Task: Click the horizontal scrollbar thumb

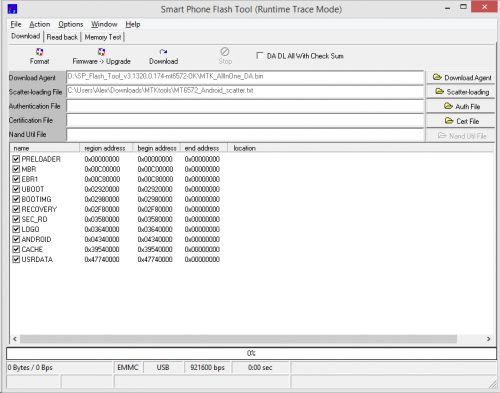Action: click(238, 339)
